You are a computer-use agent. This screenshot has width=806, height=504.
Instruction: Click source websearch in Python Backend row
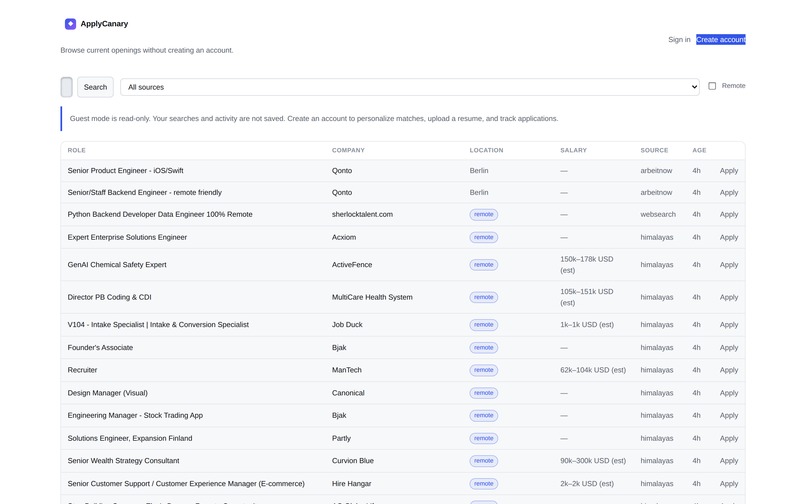coord(658,214)
